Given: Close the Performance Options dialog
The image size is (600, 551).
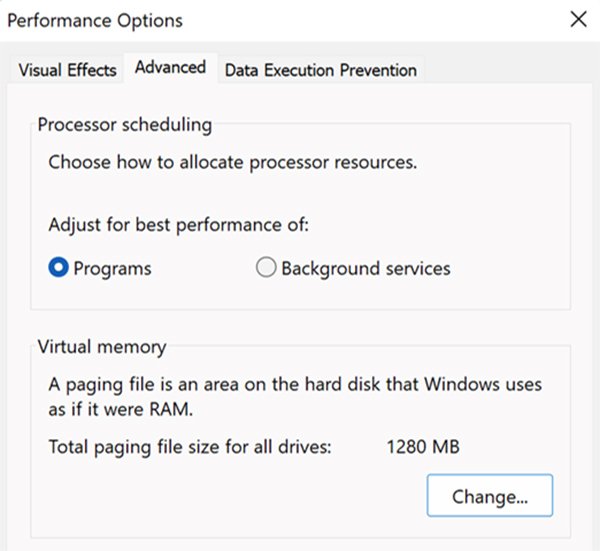Looking at the screenshot, I should (x=577, y=19).
